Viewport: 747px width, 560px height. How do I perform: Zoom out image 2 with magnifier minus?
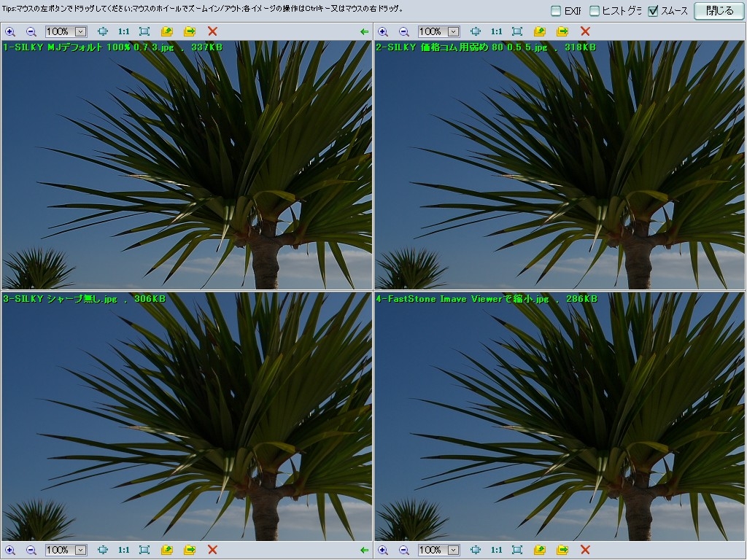pos(403,32)
